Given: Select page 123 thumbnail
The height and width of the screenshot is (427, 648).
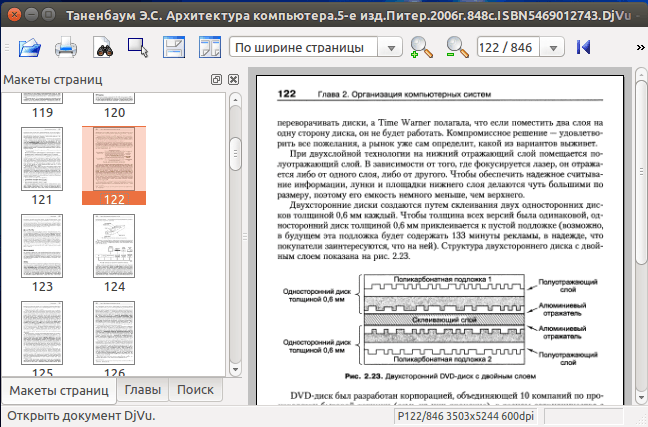Looking at the screenshot, I should tap(42, 253).
